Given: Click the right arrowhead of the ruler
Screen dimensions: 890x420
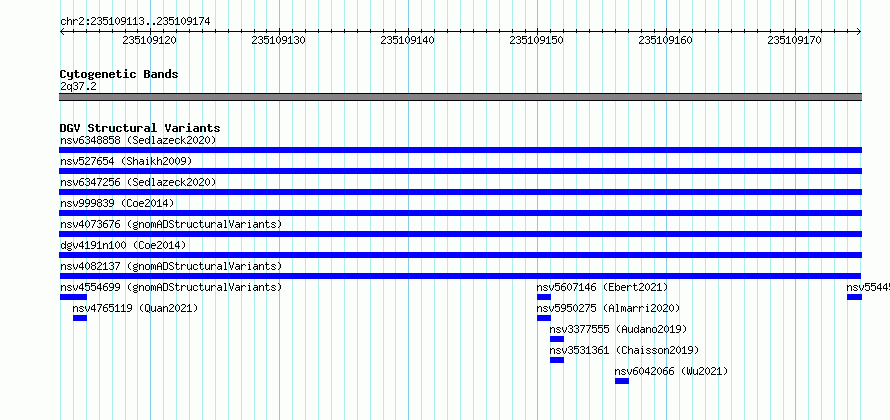Looking at the screenshot, I should coord(859,32).
